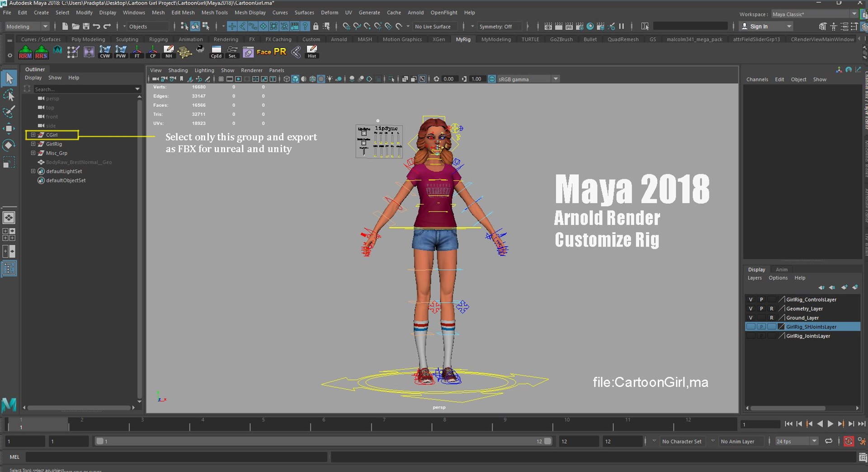Click the RRS shelf icon
Viewport: 868px width, 472px height.
tap(41, 52)
